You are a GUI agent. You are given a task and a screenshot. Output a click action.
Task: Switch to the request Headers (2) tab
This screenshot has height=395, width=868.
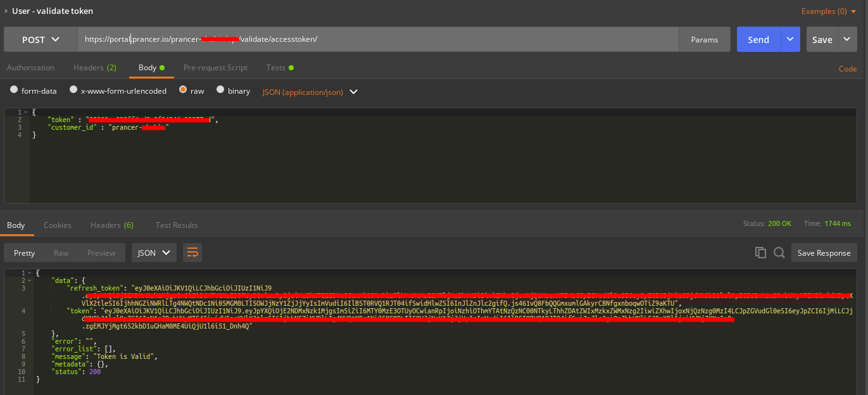pyautogui.click(x=94, y=68)
